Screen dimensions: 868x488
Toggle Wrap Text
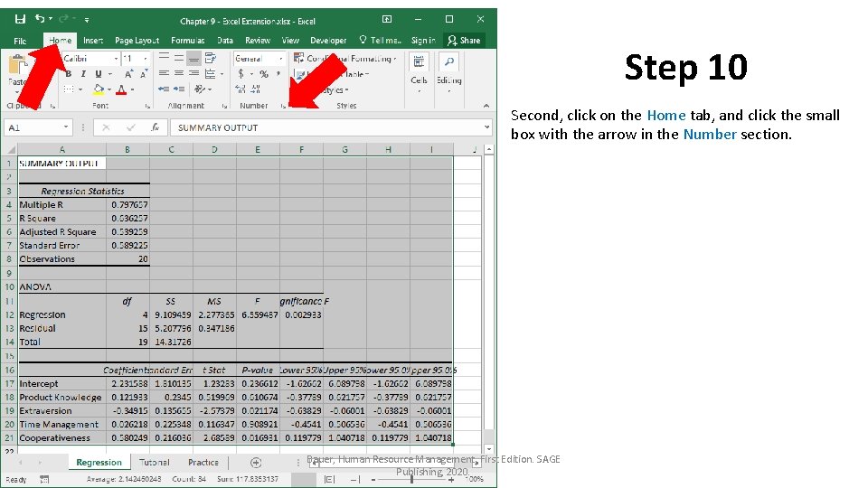tap(211, 58)
